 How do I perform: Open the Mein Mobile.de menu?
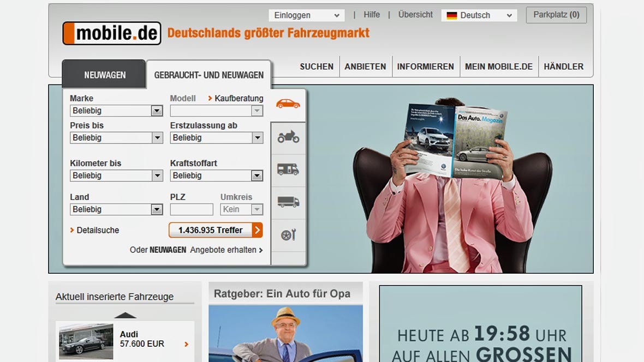(499, 67)
